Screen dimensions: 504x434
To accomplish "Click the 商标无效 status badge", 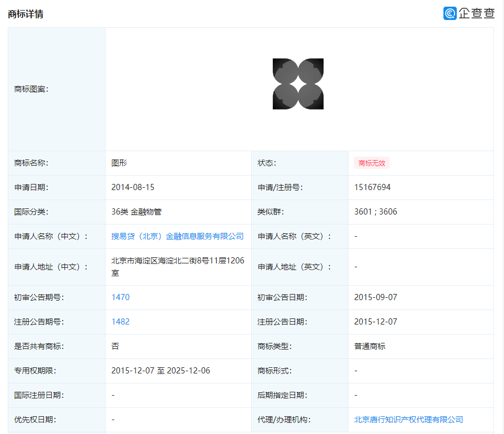I will coord(372,163).
